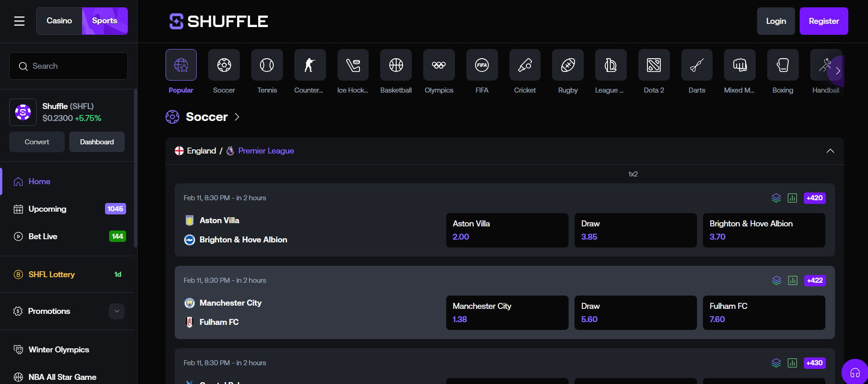Open bet builder layers icon for Aston Villa match
Screen dimensions: 868x384
click(776, 198)
